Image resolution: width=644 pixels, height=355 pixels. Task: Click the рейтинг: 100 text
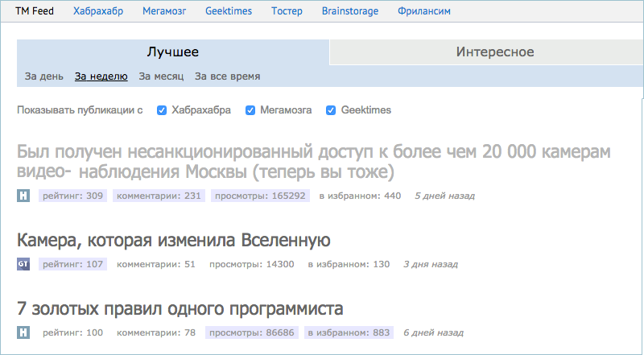click(72, 332)
